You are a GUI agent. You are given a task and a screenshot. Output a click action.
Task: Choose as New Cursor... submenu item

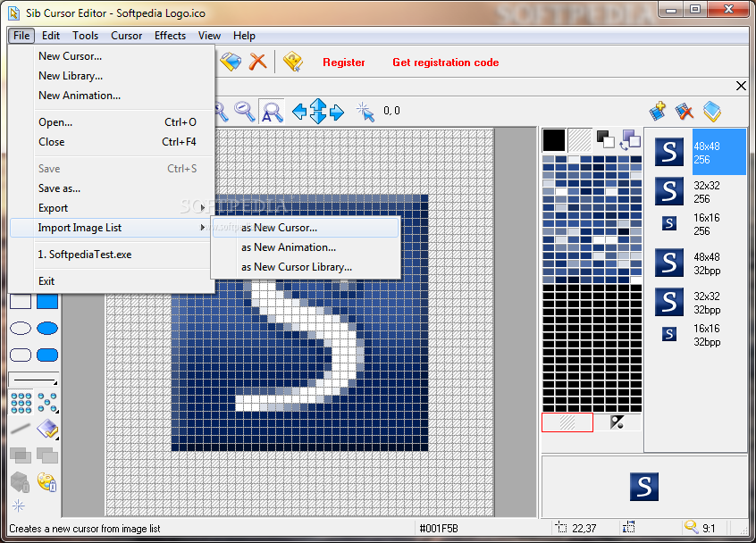[x=306, y=228]
